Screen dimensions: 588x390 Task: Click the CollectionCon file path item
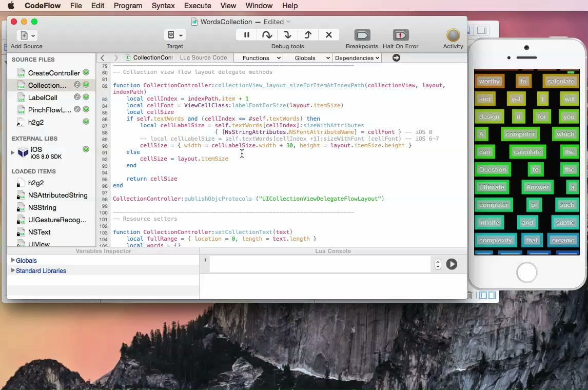149,58
